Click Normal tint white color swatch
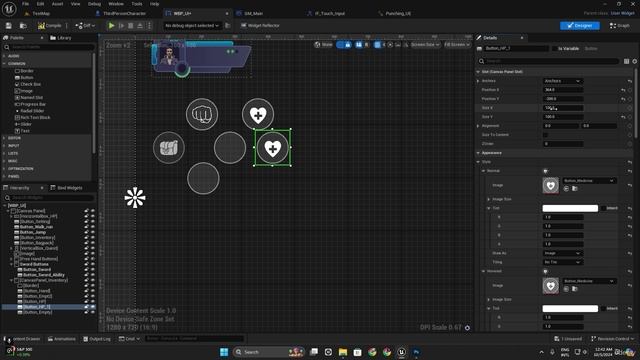Image resolution: width=640 pixels, height=360 pixels. coord(570,208)
